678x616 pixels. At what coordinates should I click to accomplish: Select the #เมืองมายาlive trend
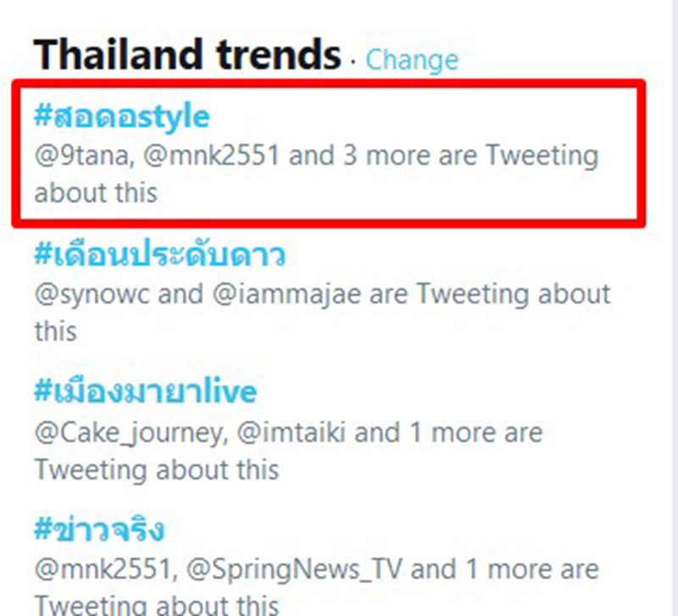click(x=145, y=392)
